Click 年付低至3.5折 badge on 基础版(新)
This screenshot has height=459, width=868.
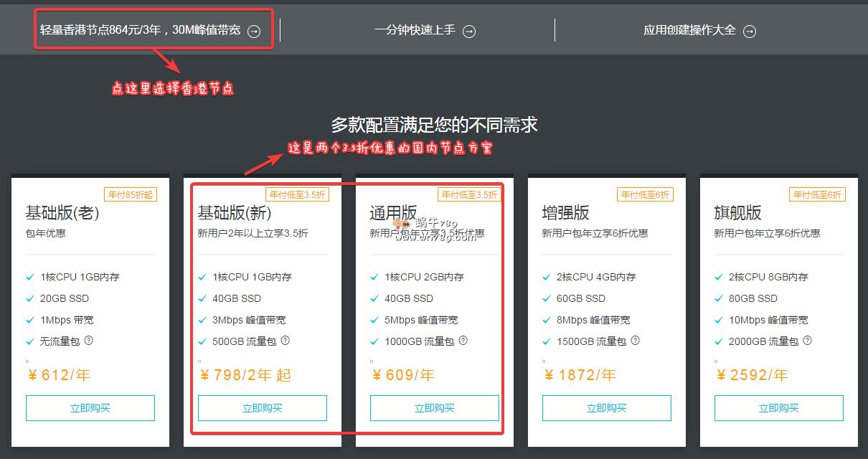click(297, 194)
